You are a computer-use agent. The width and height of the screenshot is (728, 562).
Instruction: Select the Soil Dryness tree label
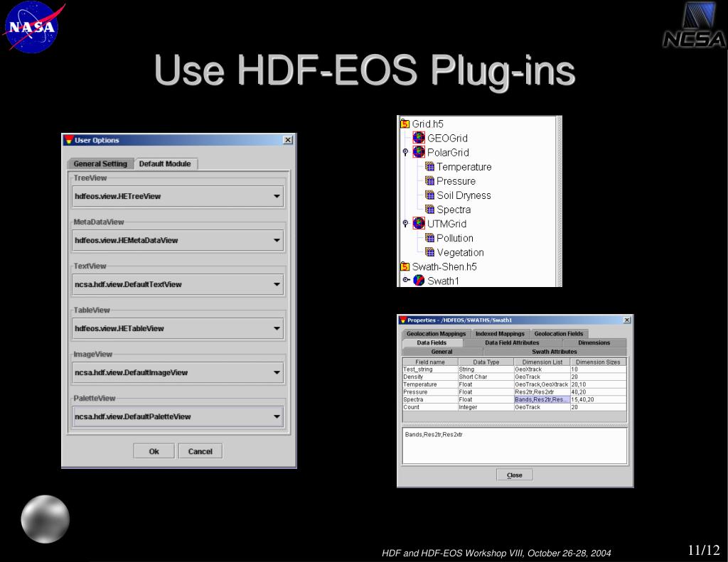click(x=464, y=195)
